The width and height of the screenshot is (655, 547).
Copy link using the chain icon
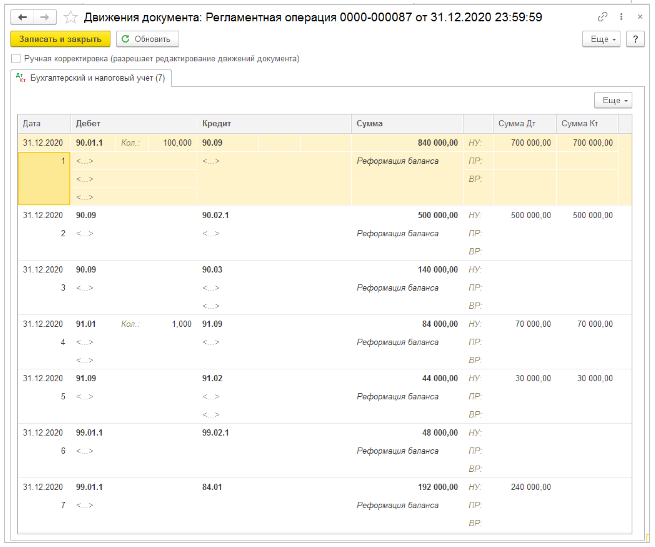click(x=602, y=17)
